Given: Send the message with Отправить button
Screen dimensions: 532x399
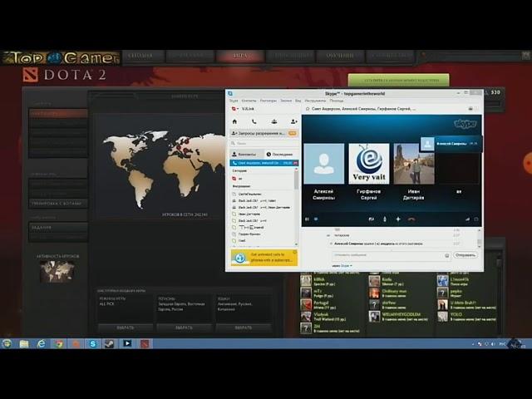Looking at the screenshot, I should coord(465,255).
